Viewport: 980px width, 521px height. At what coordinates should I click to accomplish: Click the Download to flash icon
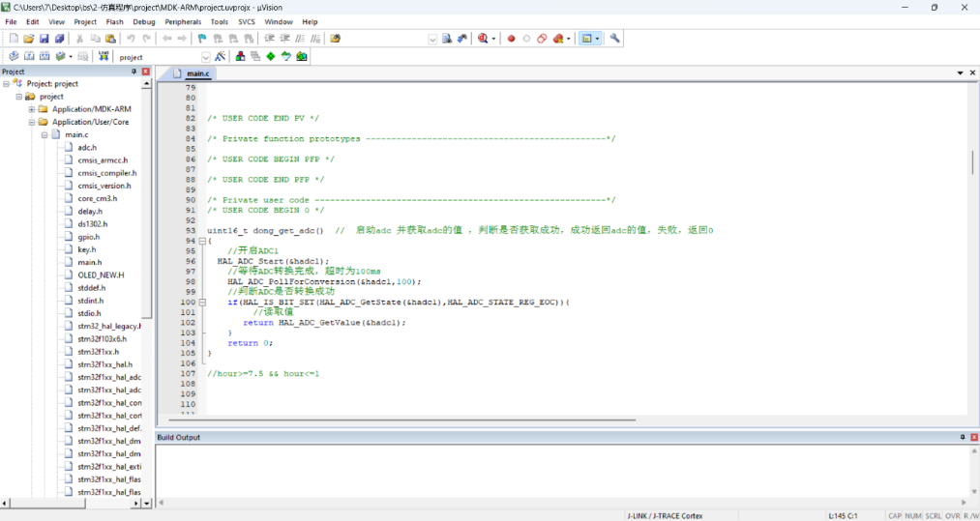point(104,57)
